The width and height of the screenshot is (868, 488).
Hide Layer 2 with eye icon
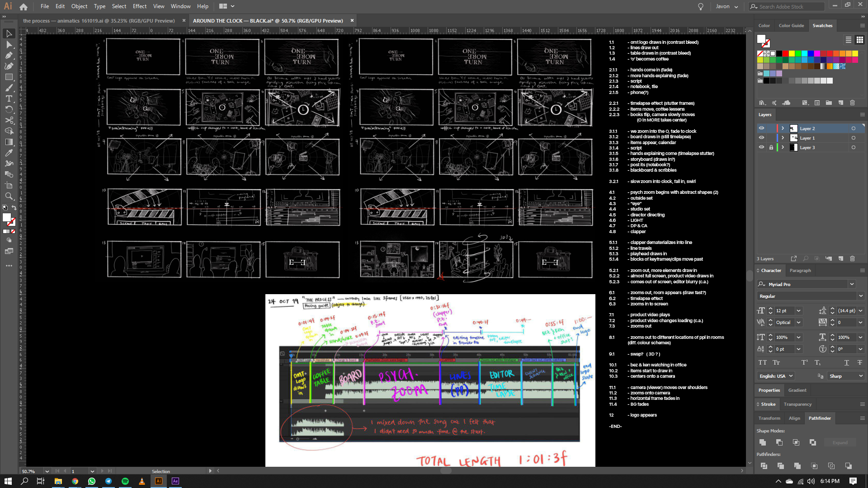coord(761,128)
